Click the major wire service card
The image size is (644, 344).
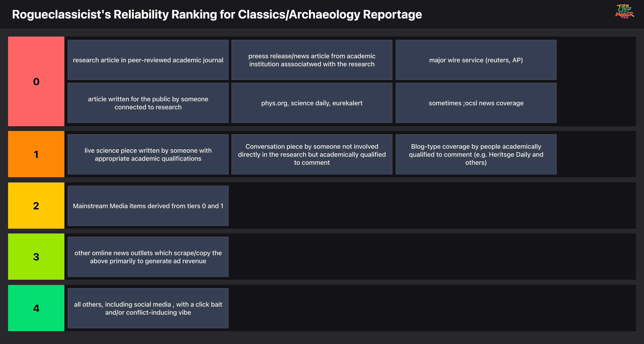click(476, 60)
